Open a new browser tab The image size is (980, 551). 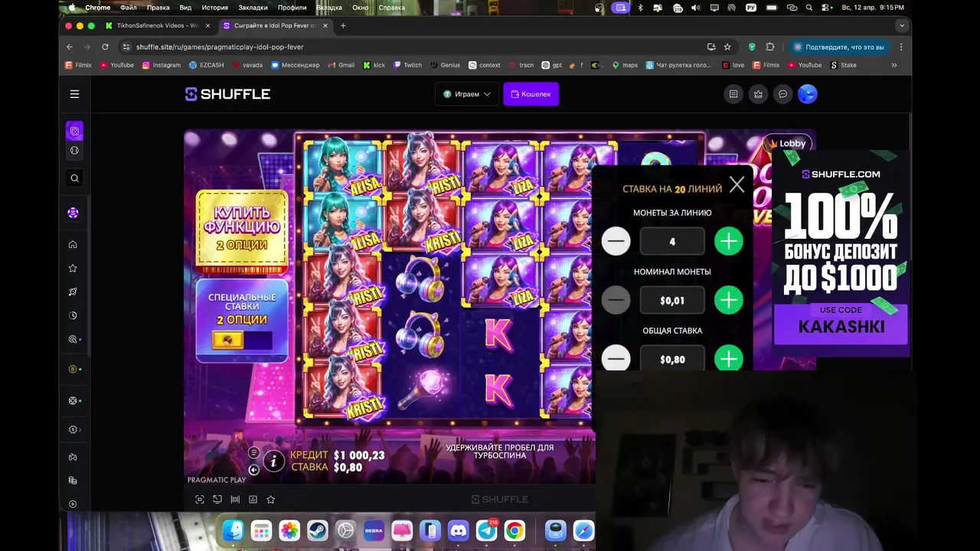[x=343, y=25]
